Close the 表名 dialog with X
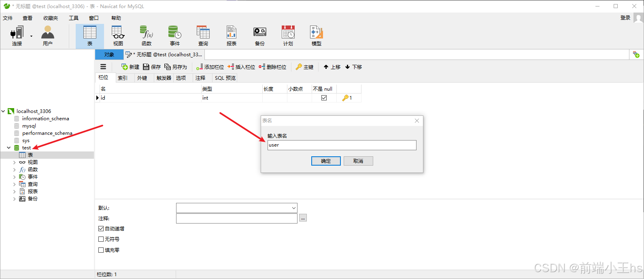 tap(417, 121)
